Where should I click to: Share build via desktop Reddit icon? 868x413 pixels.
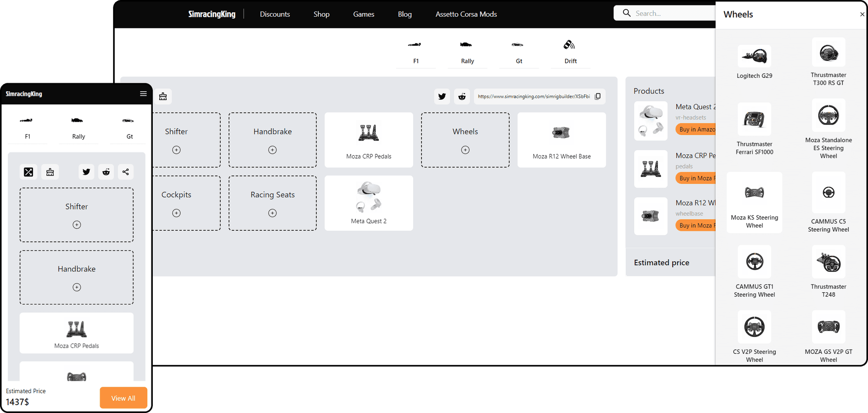point(462,96)
